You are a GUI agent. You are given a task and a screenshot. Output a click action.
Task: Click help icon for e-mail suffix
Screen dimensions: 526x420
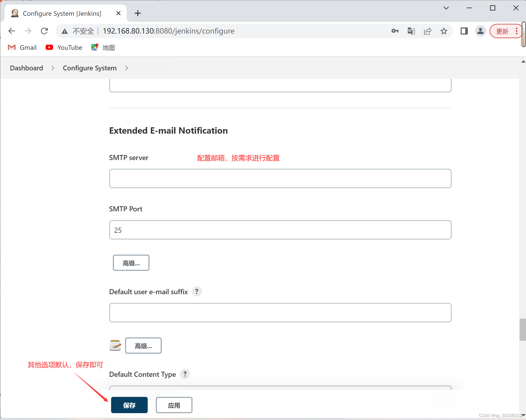(x=197, y=291)
